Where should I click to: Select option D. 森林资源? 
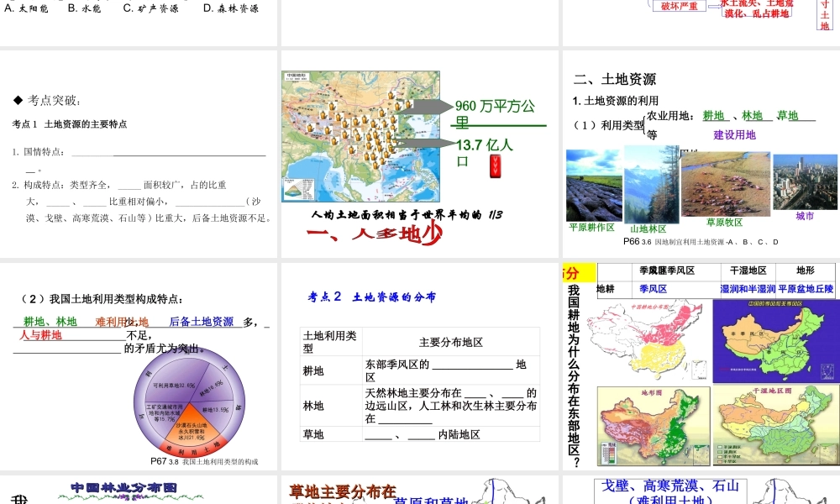pyautogui.click(x=231, y=8)
